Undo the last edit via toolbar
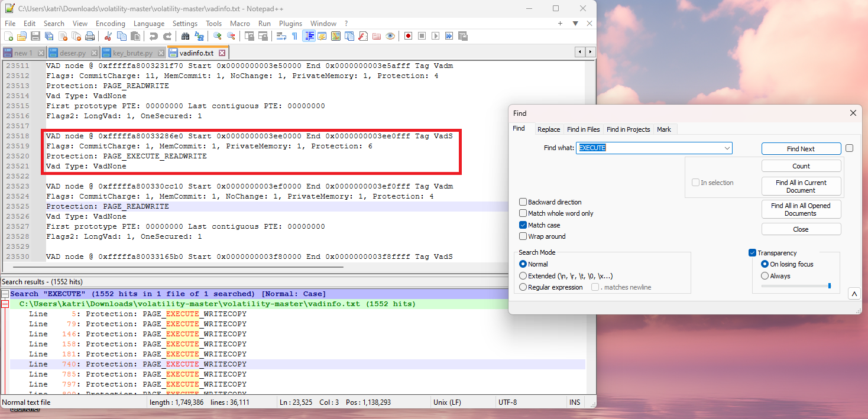 [x=153, y=36]
